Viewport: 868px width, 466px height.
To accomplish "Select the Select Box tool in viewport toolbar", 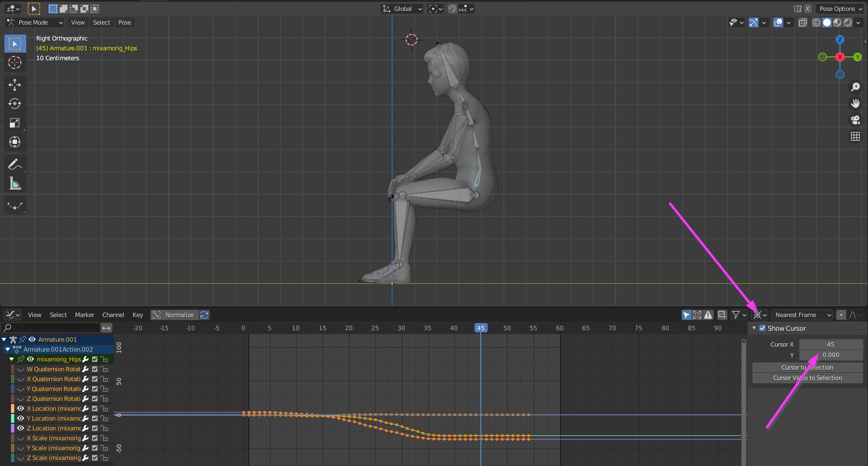I will 15,43.
